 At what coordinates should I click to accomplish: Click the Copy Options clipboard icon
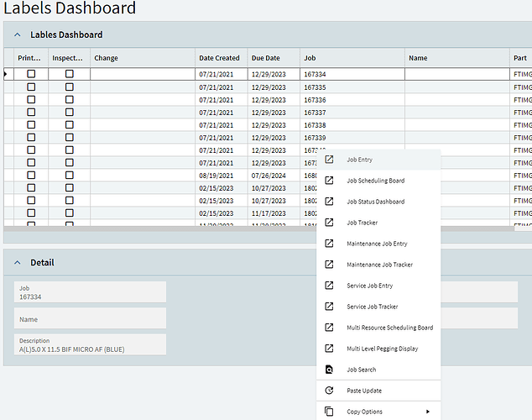[329, 412]
